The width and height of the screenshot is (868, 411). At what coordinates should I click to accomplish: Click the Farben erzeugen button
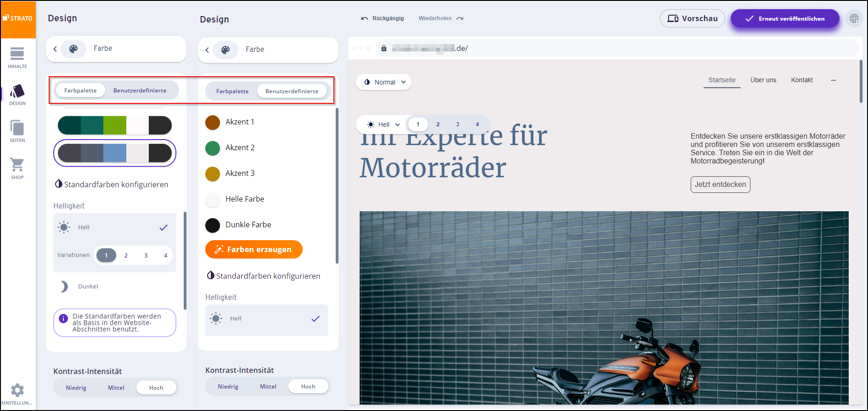(x=254, y=249)
